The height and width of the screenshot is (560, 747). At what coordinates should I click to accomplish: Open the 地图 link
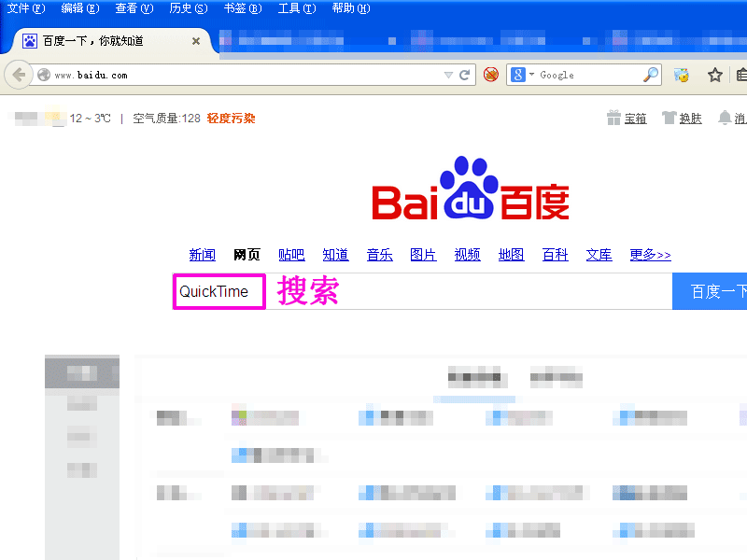[511, 255]
